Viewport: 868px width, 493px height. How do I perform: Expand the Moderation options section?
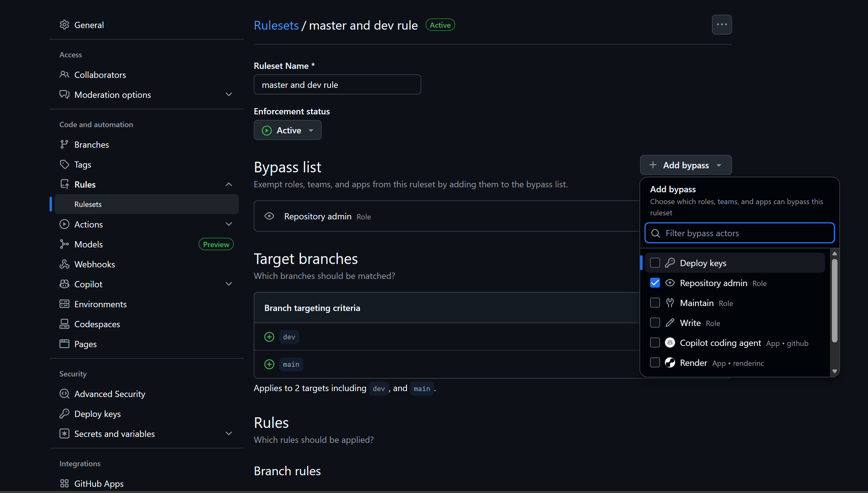pos(229,94)
